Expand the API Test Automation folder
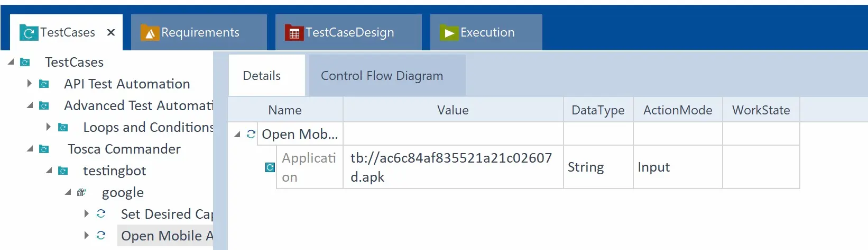Image resolution: width=868 pixels, height=250 pixels. click(30, 84)
